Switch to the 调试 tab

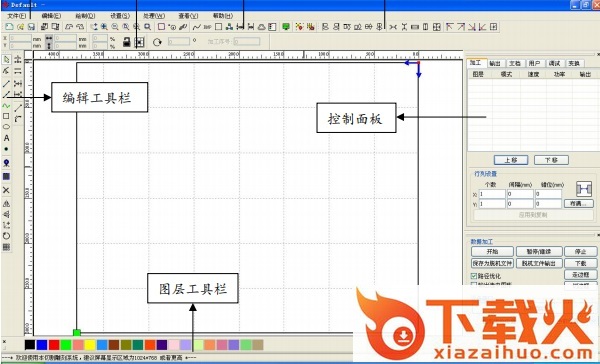coord(554,64)
